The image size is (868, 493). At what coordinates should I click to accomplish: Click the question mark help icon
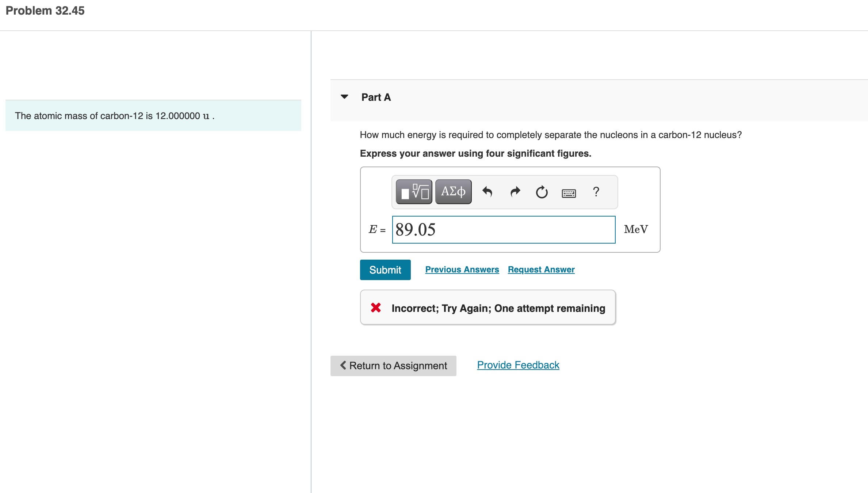coord(596,192)
